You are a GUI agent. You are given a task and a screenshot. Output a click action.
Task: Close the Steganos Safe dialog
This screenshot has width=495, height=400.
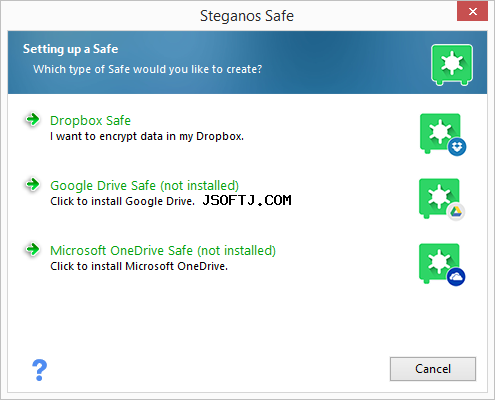(472, 12)
